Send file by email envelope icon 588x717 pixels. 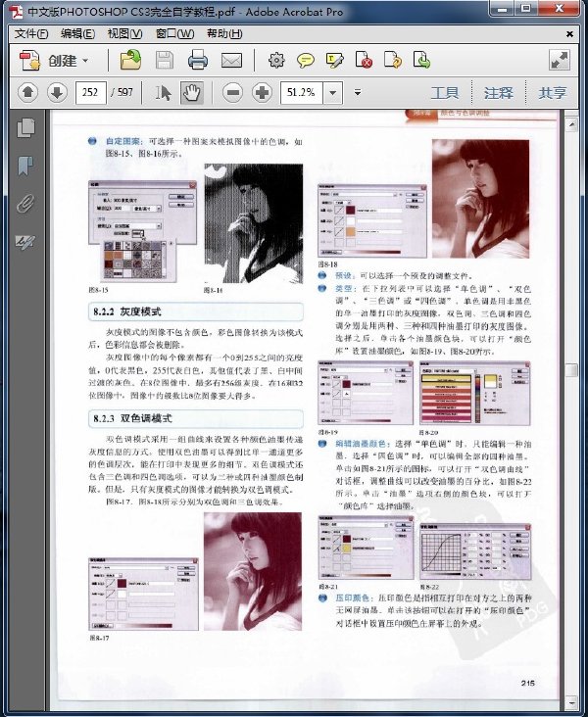[231, 61]
